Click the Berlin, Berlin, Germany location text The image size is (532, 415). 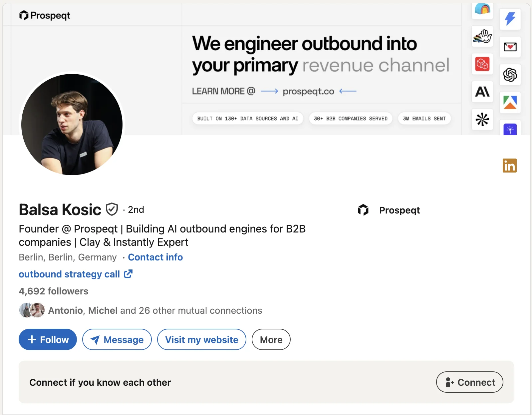pyautogui.click(x=68, y=257)
